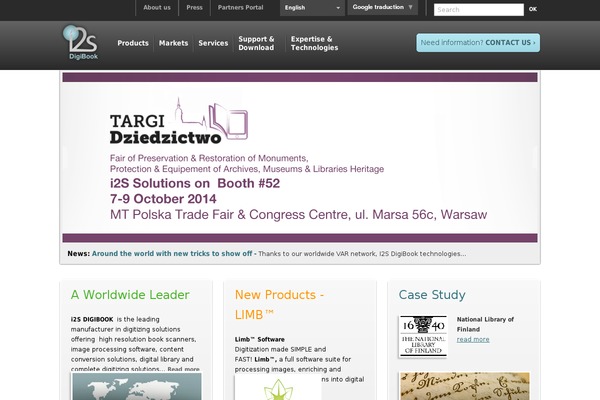Select the text National Library of Finland
This screenshot has height=400, width=600.
[485, 324]
